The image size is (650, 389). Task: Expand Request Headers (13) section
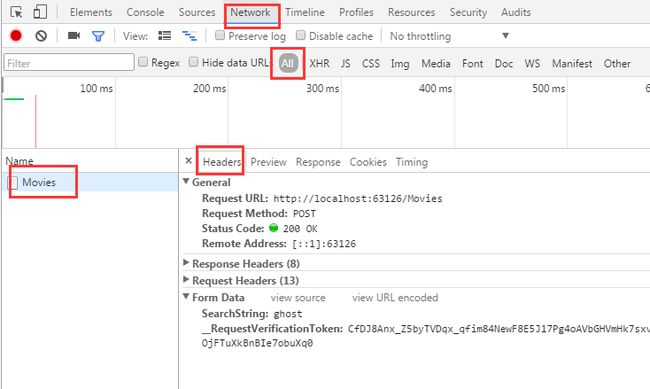click(x=186, y=280)
